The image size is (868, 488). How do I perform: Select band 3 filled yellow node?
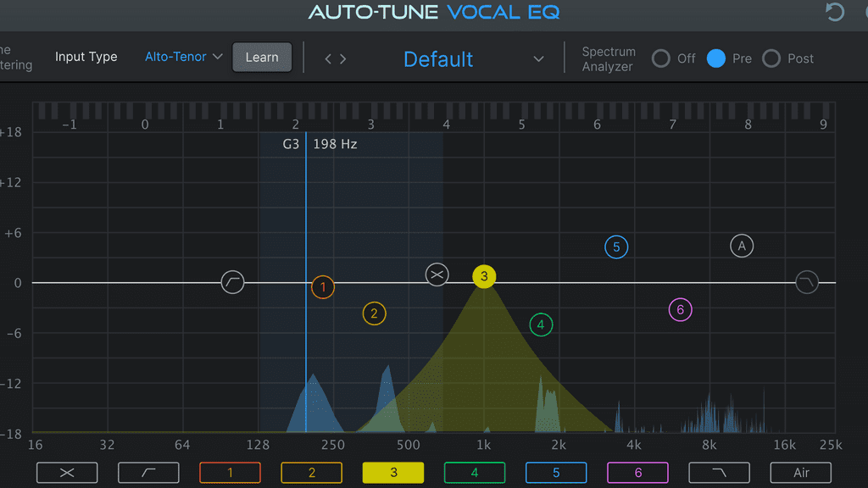[x=484, y=276]
